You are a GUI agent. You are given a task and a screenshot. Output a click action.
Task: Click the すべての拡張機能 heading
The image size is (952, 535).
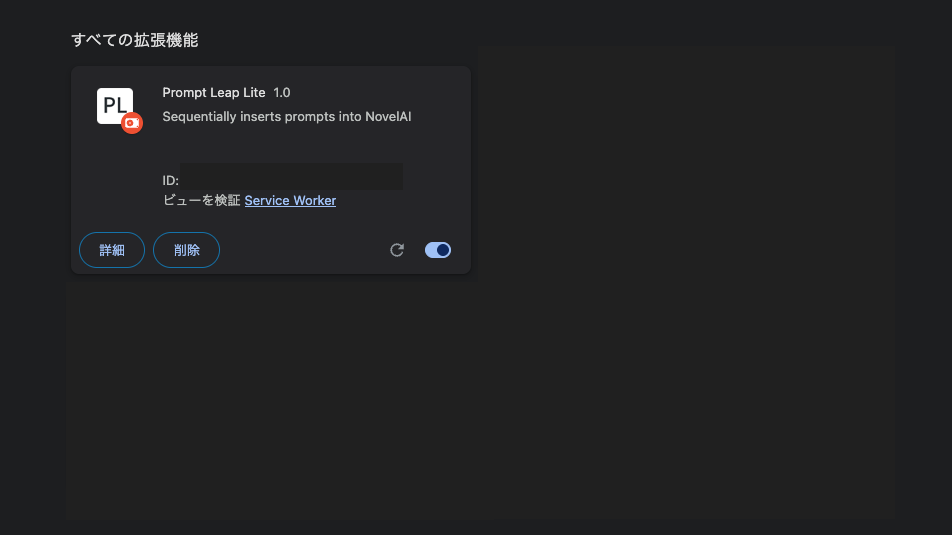pos(135,40)
